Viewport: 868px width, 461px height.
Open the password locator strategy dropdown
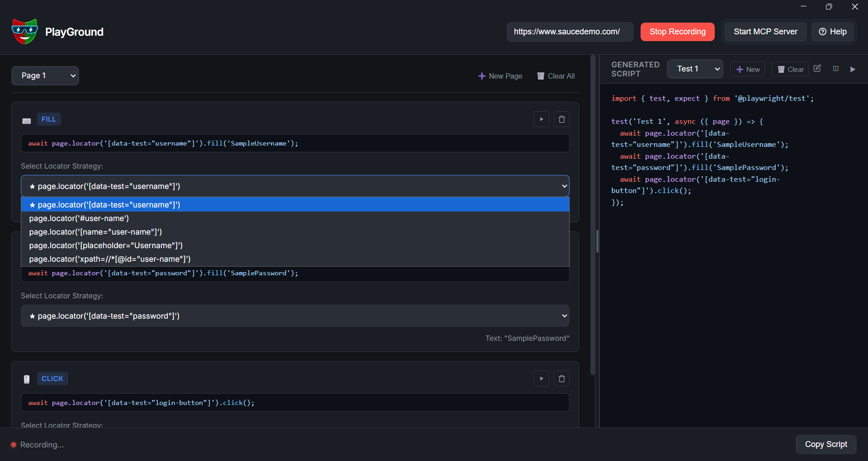tap(295, 316)
